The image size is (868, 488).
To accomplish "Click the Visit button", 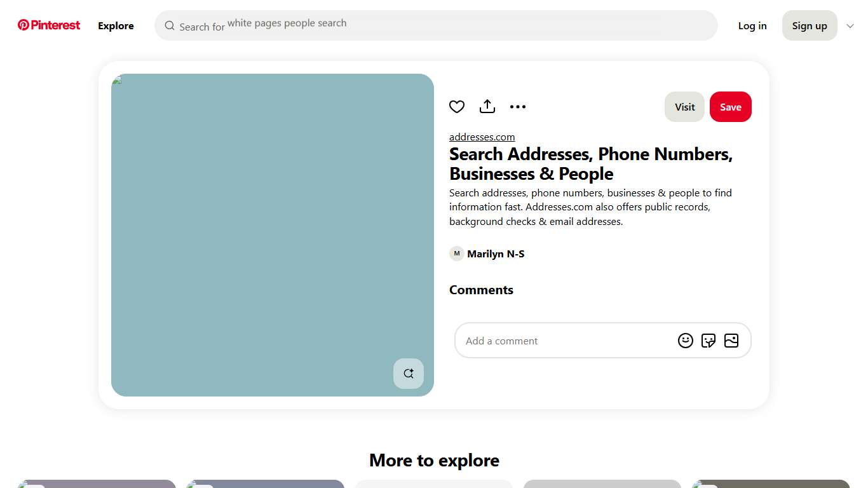I will [684, 107].
